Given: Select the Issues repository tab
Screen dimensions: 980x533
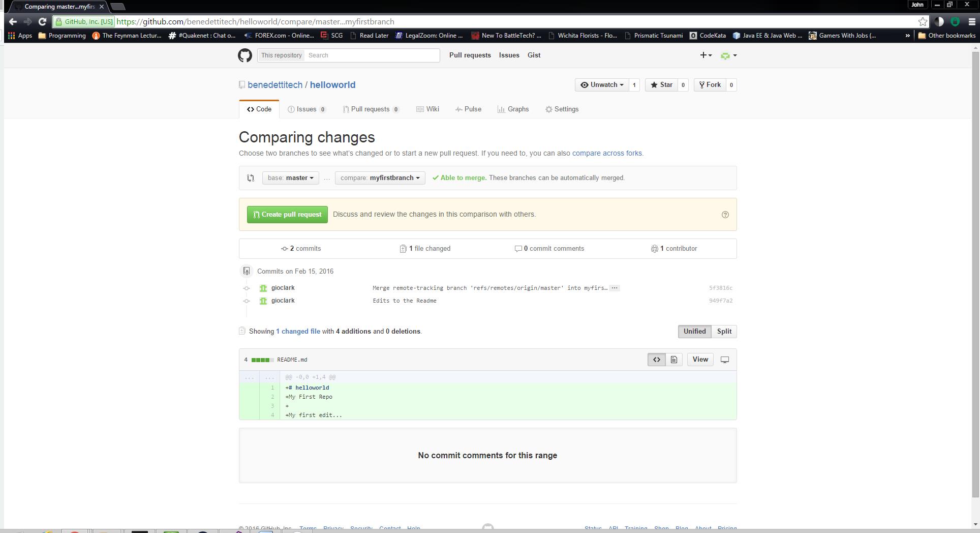Looking at the screenshot, I should (x=307, y=109).
